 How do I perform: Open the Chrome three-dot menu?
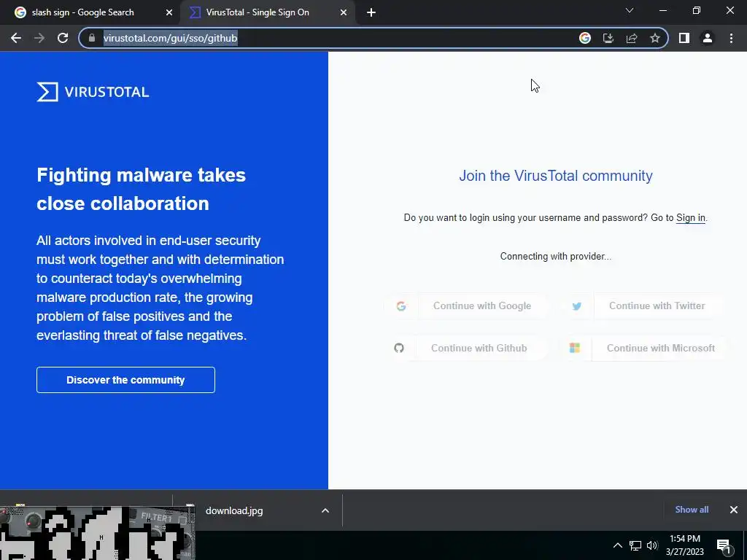point(731,38)
